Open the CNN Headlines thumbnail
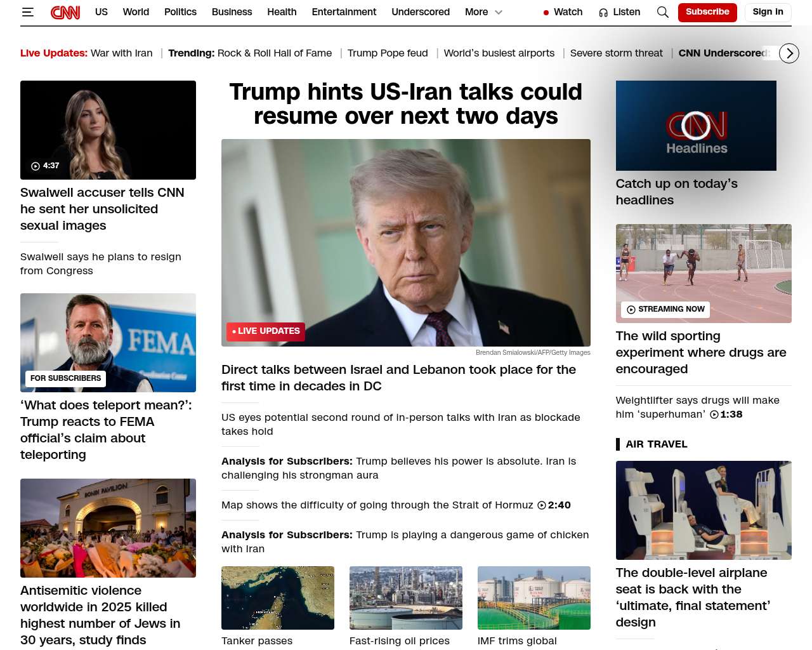This screenshot has height=650, width=812. coord(696,126)
